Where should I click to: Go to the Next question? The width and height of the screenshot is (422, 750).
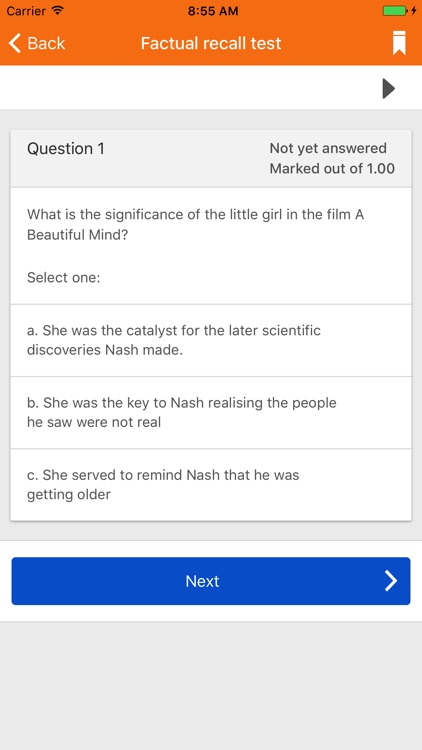[x=211, y=581]
